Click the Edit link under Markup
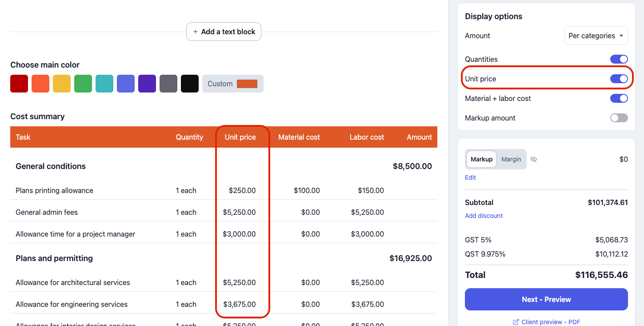 click(x=470, y=177)
